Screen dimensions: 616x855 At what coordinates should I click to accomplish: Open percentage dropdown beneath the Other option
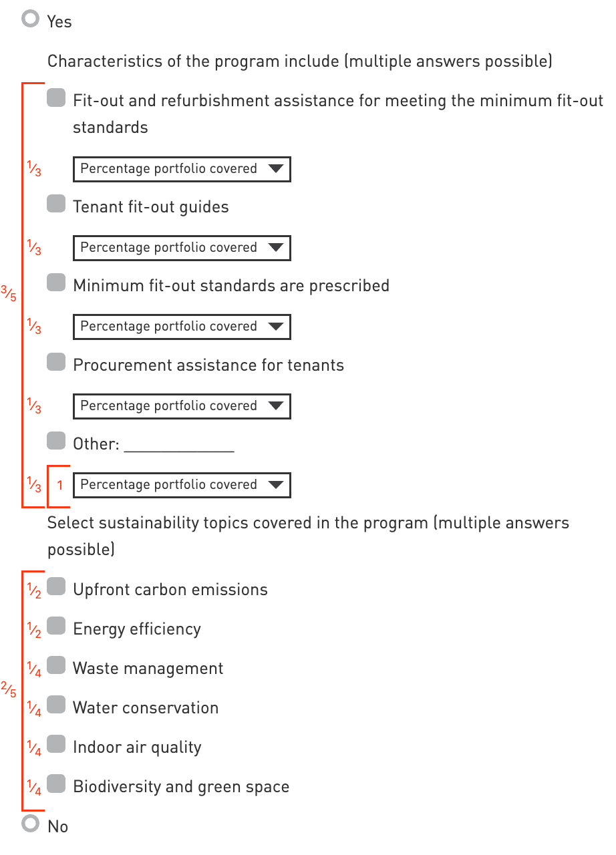(182, 485)
